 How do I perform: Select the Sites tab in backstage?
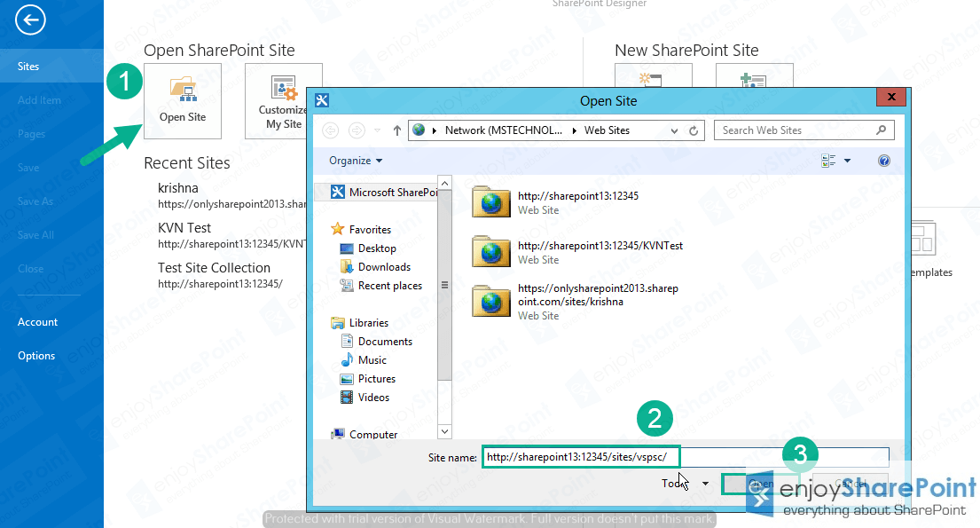[x=51, y=66]
